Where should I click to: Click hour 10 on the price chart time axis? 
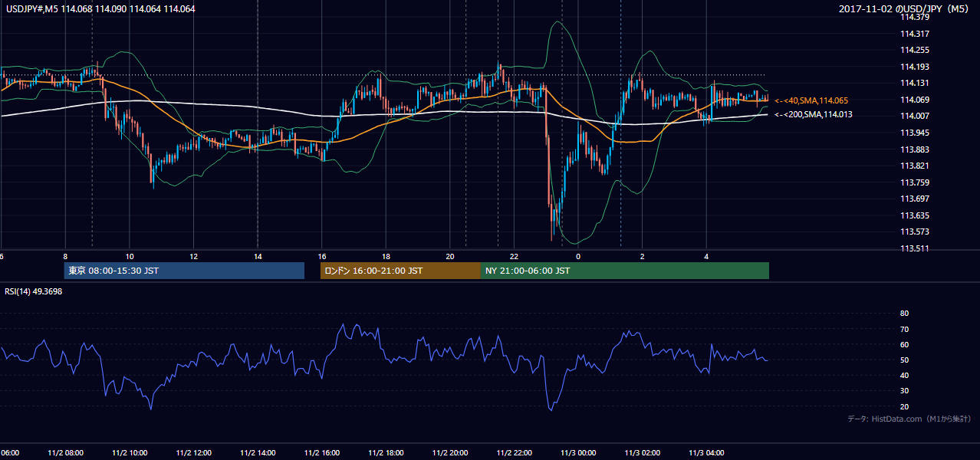click(x=130, y=256)
